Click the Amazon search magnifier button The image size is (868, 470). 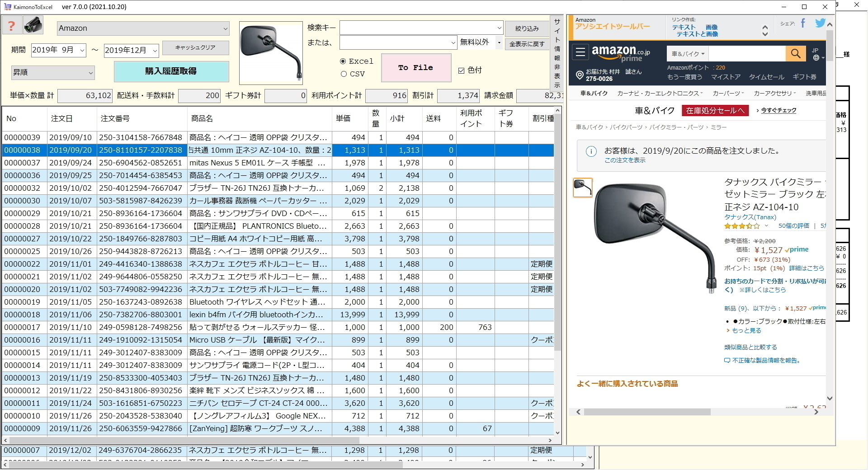pyautogui.click(x=795, y=53)
